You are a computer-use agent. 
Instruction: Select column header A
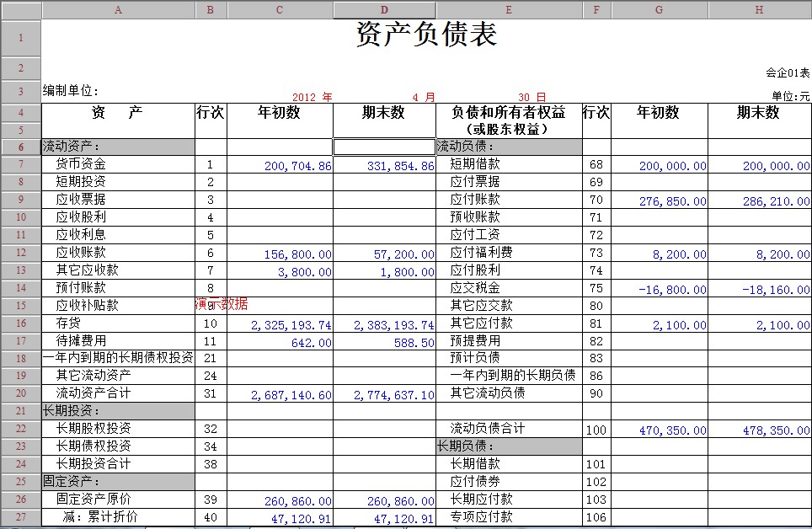pos(118,10)
